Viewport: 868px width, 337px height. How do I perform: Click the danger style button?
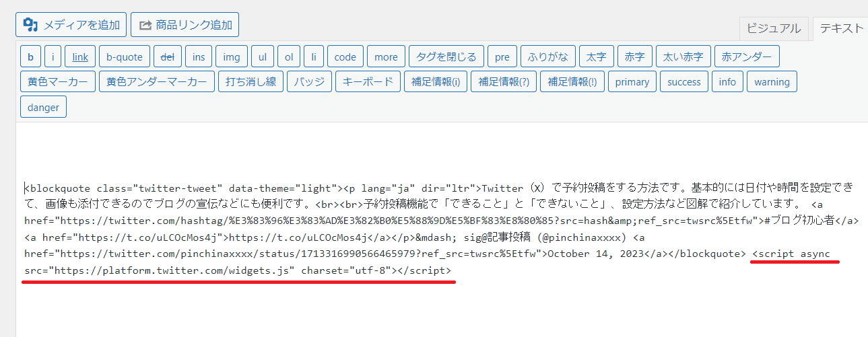pyautogui.click(x=44, y=108)
